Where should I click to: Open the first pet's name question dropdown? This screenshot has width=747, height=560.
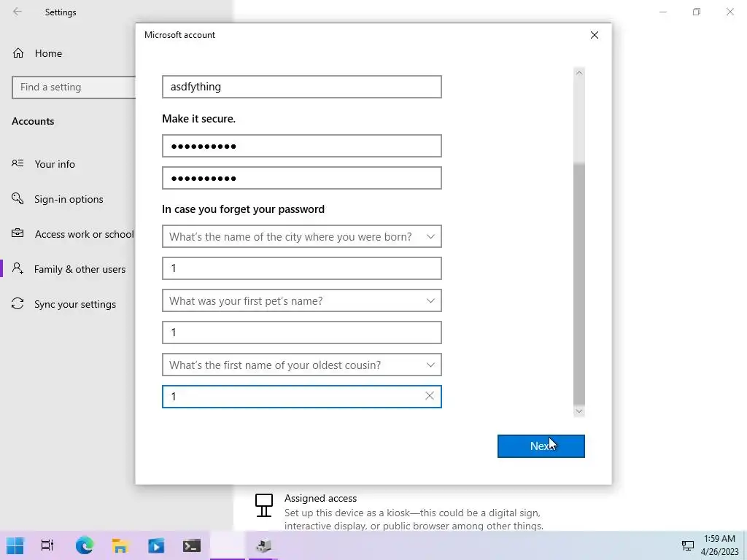point(301,300)
